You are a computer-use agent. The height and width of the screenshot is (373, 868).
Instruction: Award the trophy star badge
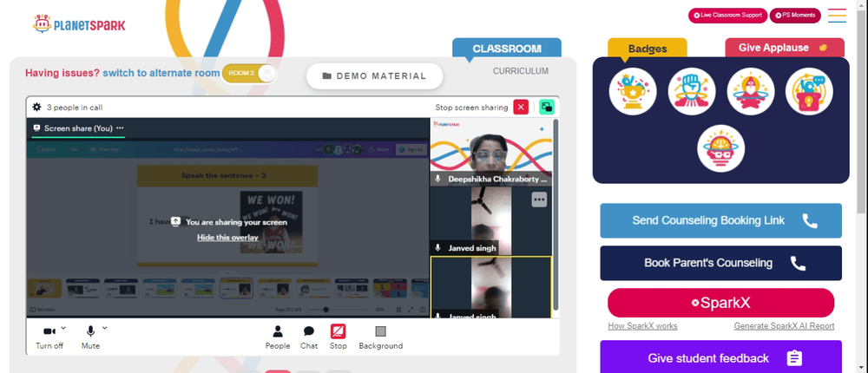pos(633,91)
